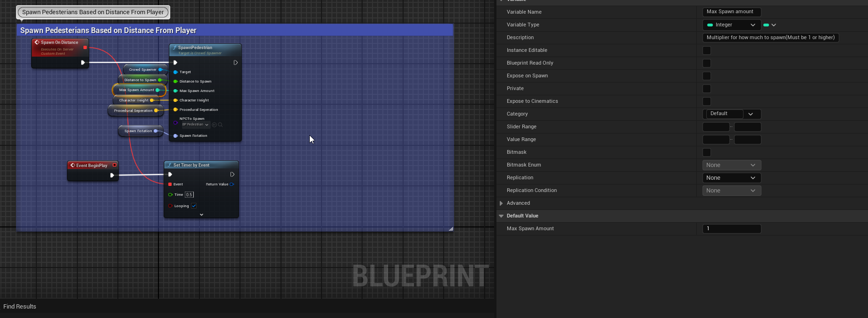Click Time input pin on Set Timer
Image resolution: width=868 pixels, height=318 pixels.
coord(170,195)
